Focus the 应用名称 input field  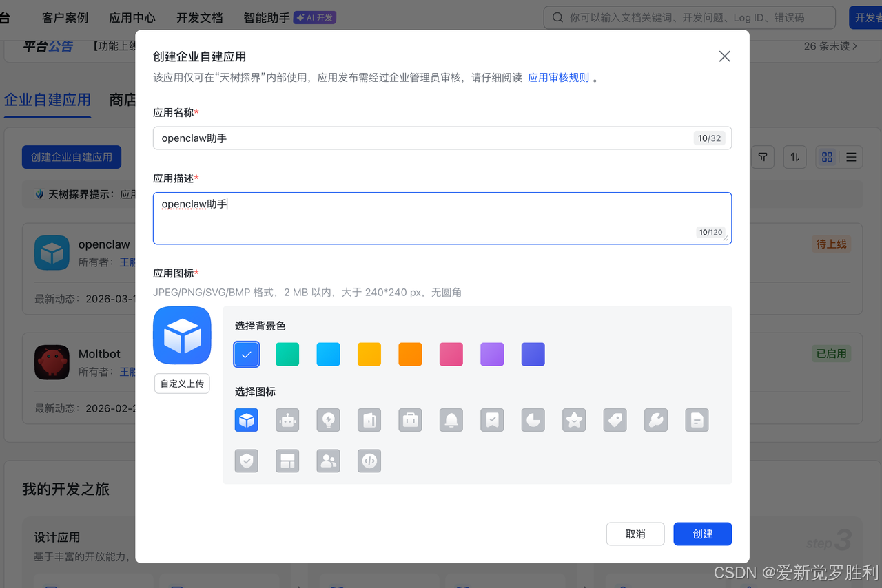(442, 138)
